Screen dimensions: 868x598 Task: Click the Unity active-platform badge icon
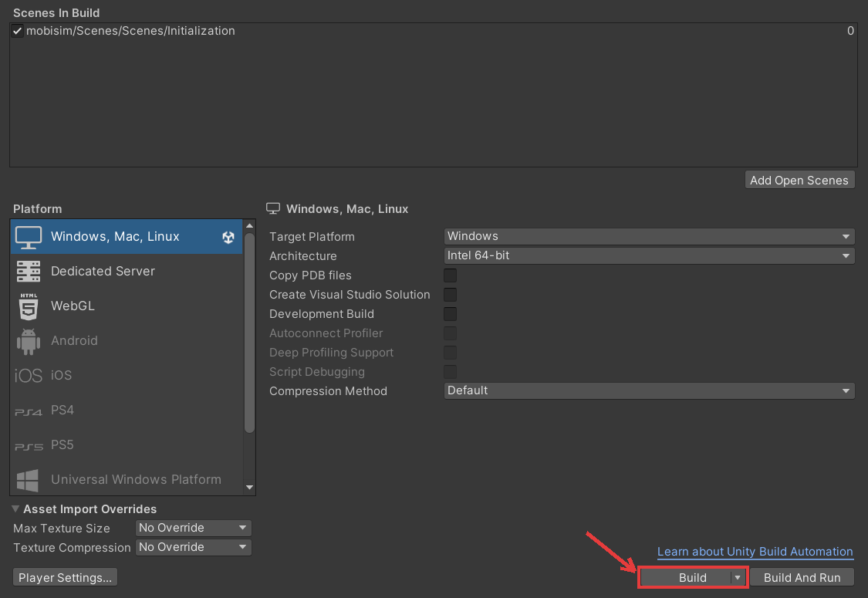tap(228, 238)
